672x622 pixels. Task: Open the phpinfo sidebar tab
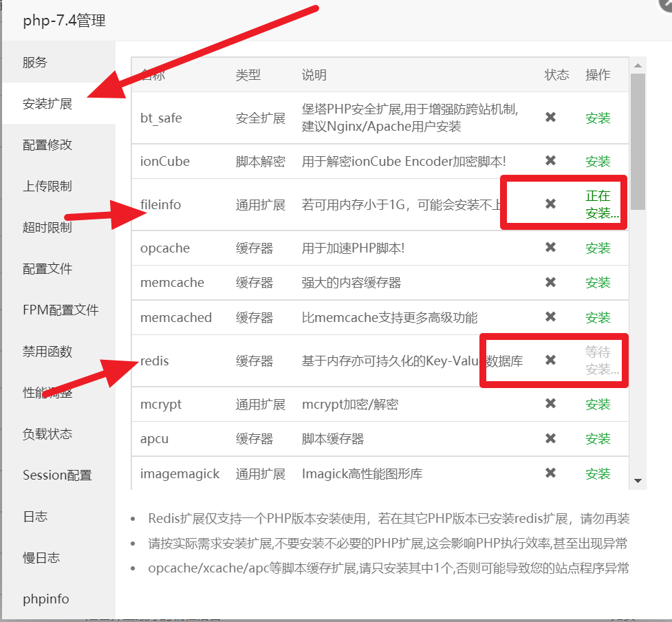click(x=46, y=599)
